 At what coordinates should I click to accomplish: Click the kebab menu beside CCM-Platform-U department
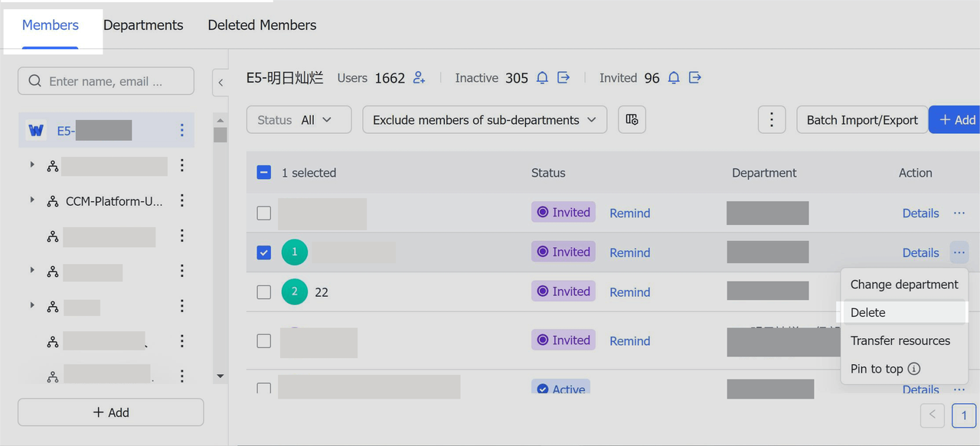click(181, 200)
